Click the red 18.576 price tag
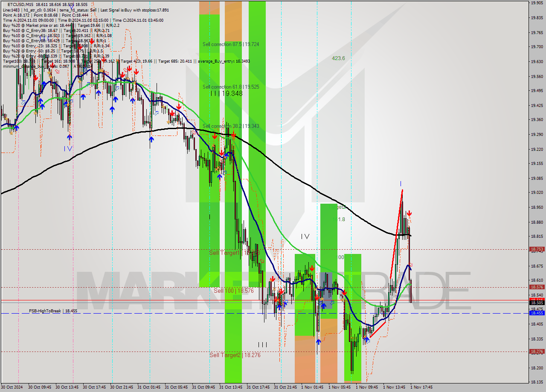The height and width of the screenshot is (392, 546). (536, 287)
